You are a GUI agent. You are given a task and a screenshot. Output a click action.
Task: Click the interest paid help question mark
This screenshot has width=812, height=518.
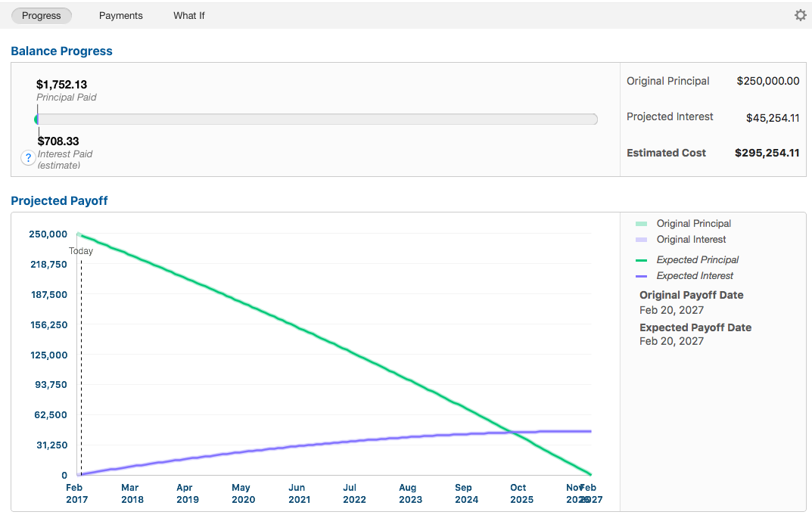coord(28,157)
